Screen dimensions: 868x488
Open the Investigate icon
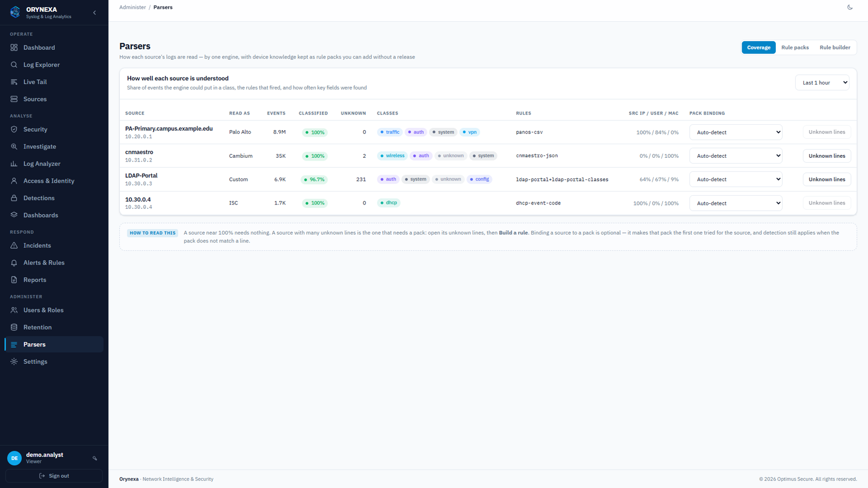point(14,146)
